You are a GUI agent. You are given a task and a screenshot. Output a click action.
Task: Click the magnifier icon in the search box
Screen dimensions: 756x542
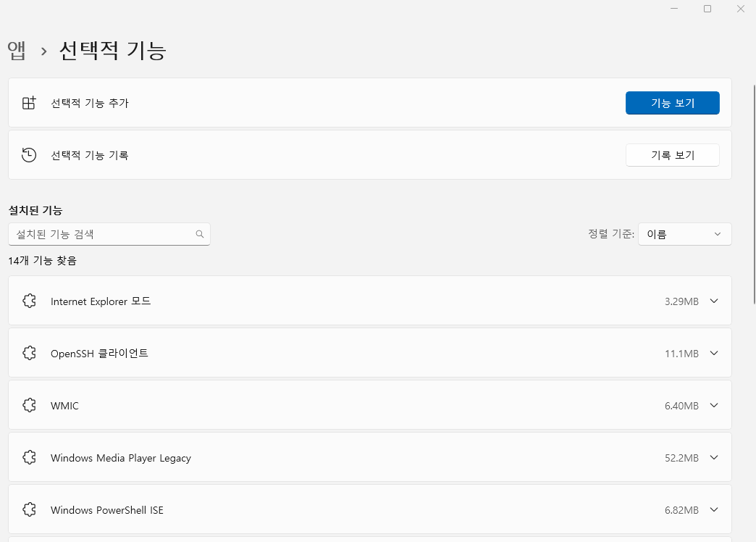[x=199, y=234]
